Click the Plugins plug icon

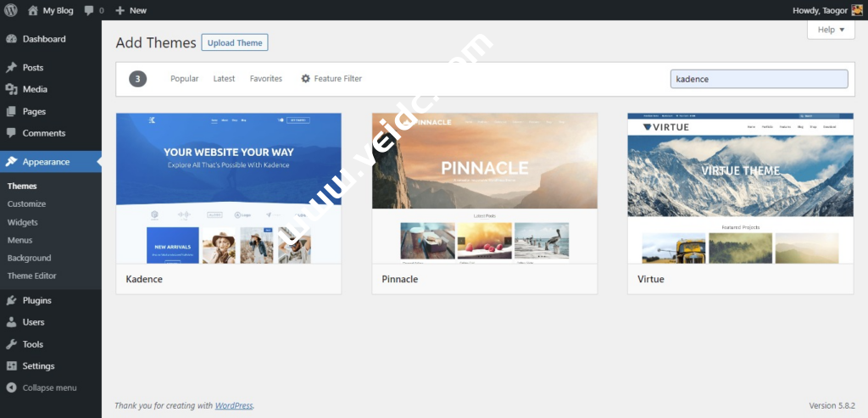pos(11,301)
